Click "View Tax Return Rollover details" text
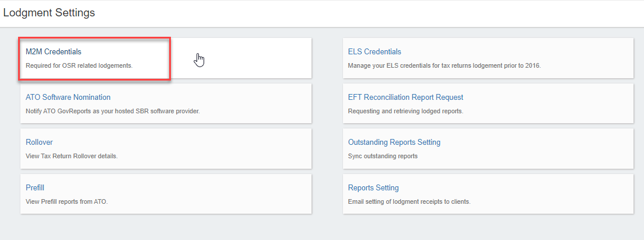The height and width of the screenshot is (240, 644). point(76,156)
